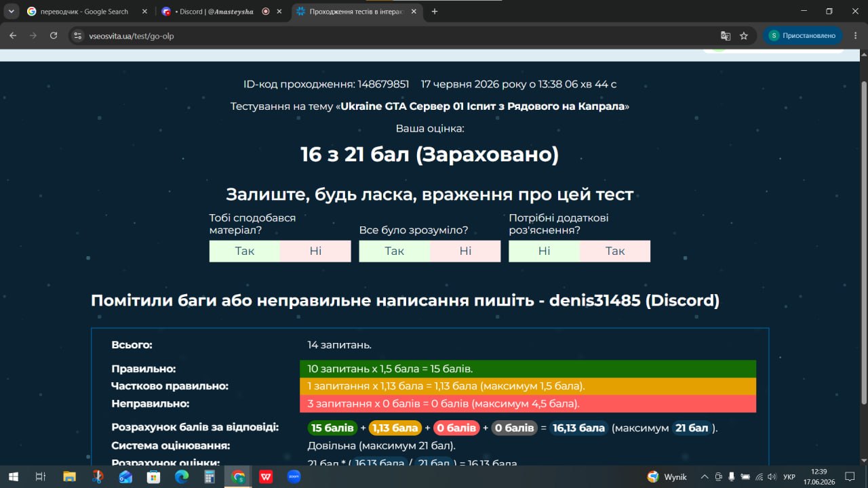Open Zoom from the taskbar

[x=294, y=476]
